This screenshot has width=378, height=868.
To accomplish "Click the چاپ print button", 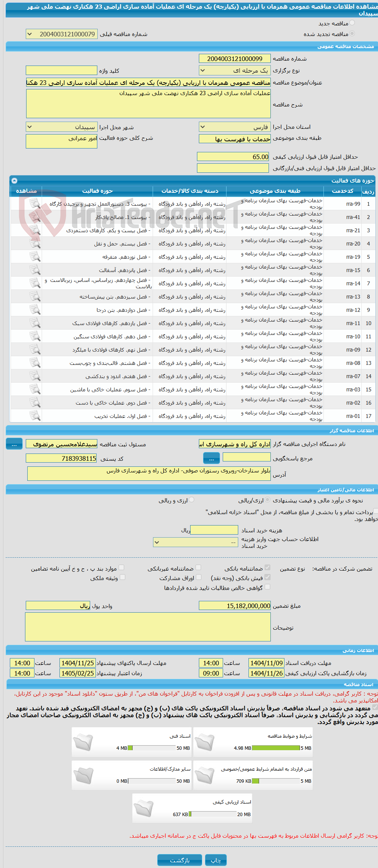I will (216, 860).
